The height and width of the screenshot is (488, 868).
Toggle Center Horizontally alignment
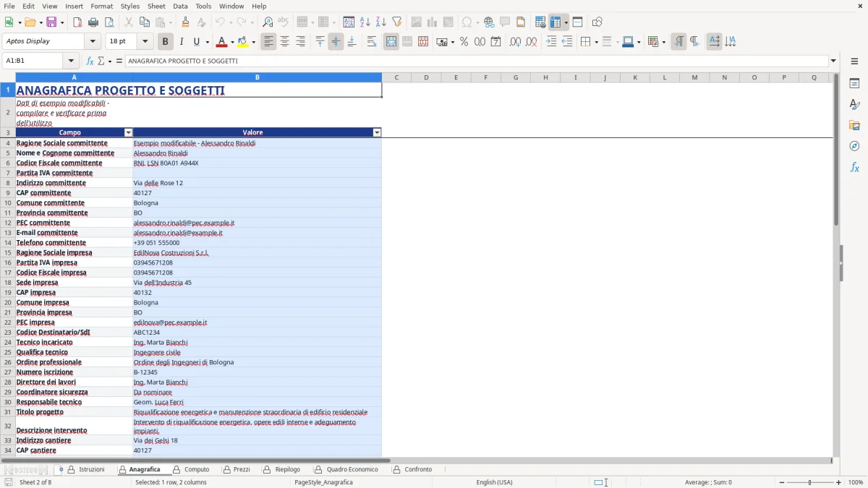coord(284,42)
